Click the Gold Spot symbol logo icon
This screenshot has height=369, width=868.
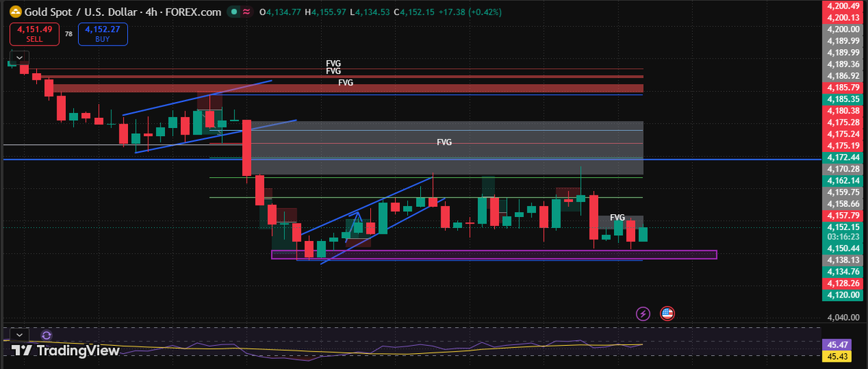14,12
